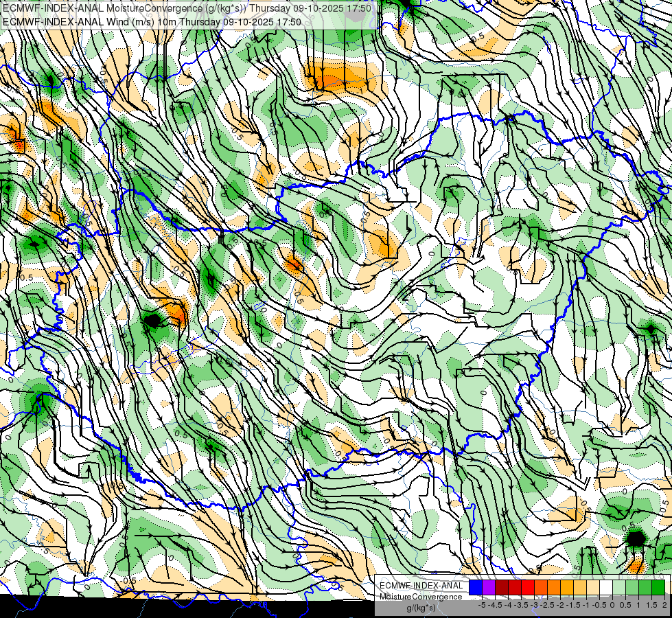Screen dimensions: 672x618
Task: Click the 0 tick label in legend
Action: 612,605
